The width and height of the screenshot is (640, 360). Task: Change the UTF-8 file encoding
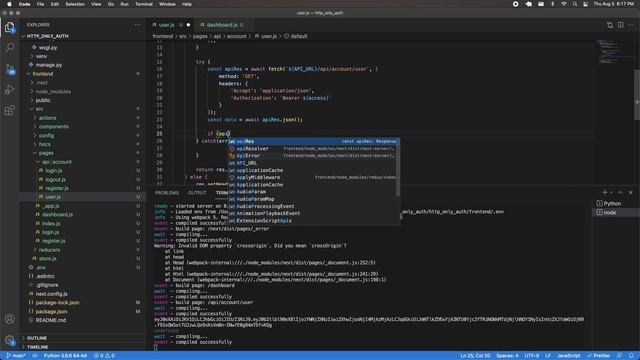point(531,356)
